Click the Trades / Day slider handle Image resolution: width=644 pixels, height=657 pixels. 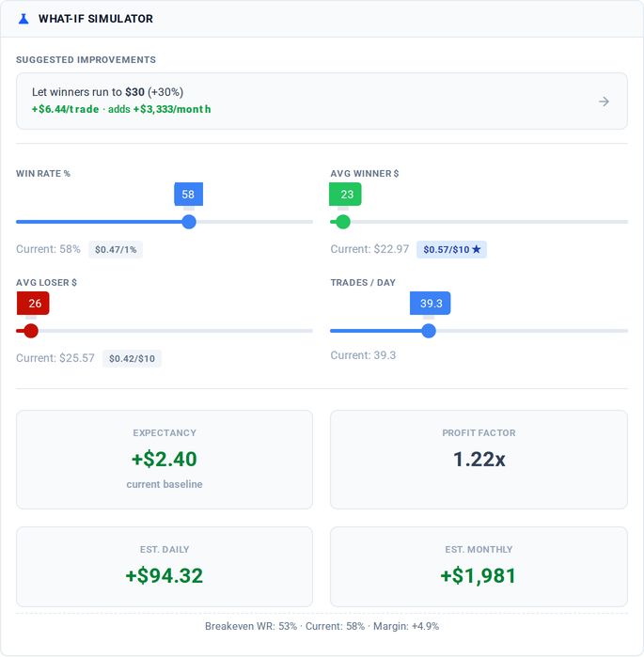[428, 331]
